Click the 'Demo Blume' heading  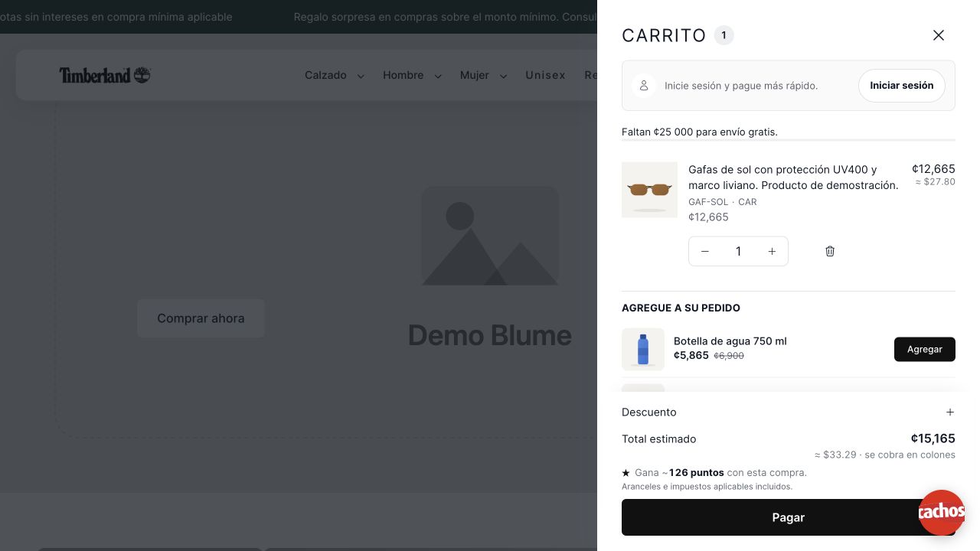490,335
